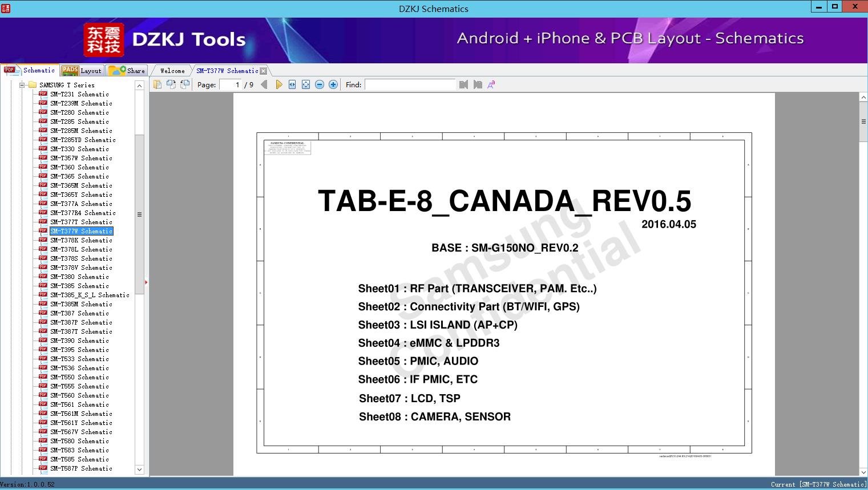
Task: Select SM-T380 Schematic tree item
Action: tap(79, 277)
